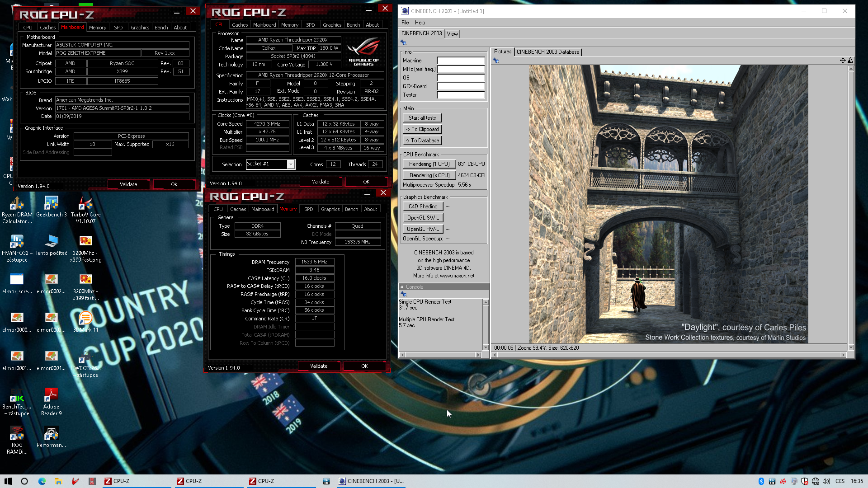Collapse the Console panel header
Viewport: 868px width, 488px height.
pos(402,287)
